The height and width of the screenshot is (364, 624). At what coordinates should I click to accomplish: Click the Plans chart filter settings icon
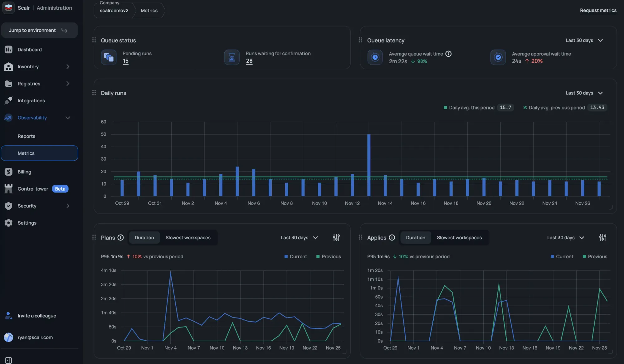point(336,238)
